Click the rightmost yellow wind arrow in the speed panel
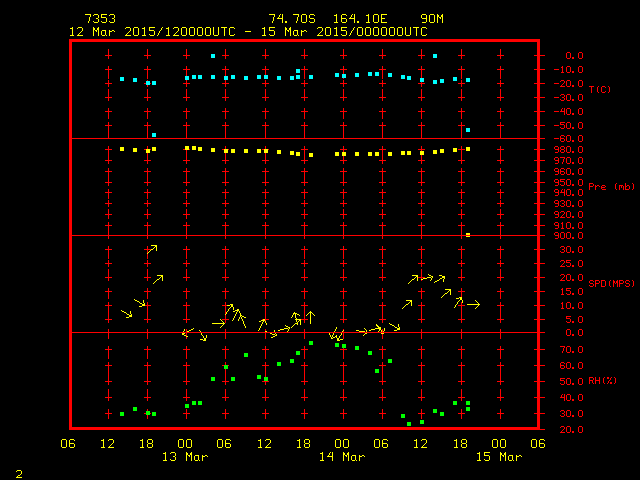 (x=473, y=303)
